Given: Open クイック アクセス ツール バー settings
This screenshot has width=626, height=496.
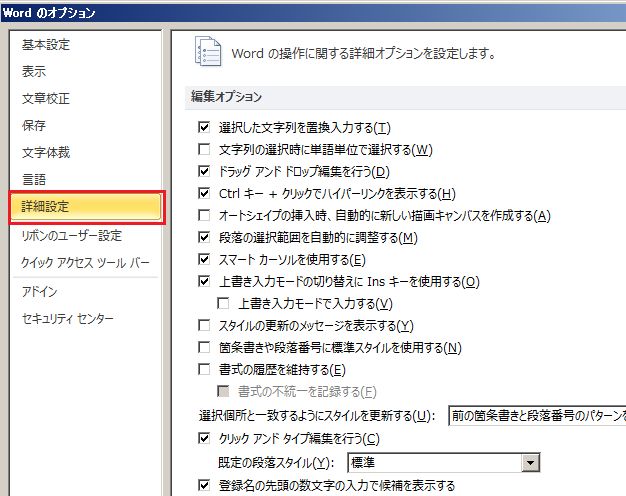Looking at the screenshot, I should click(x=85, y=262).
